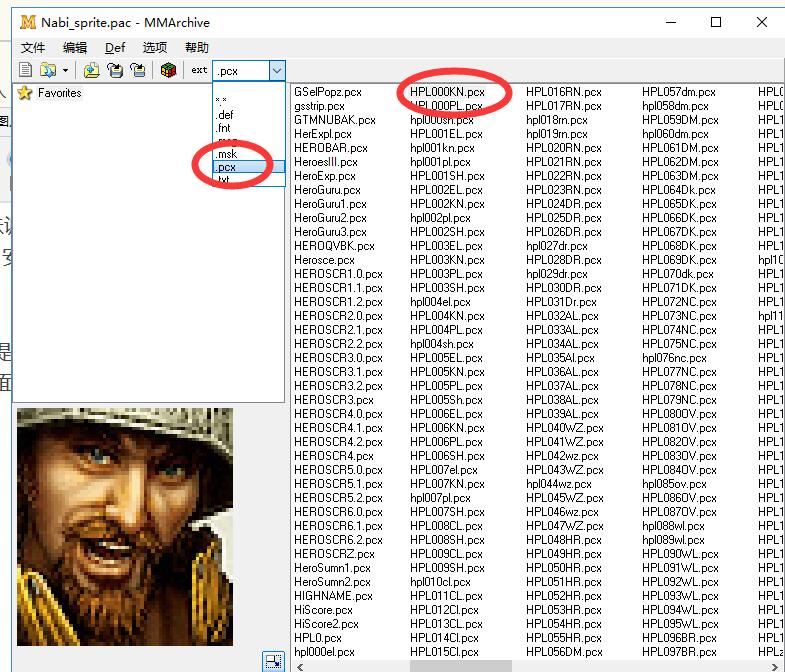
Task: Select file HPL080OV.pcx
Action: (x=679, y=414)
